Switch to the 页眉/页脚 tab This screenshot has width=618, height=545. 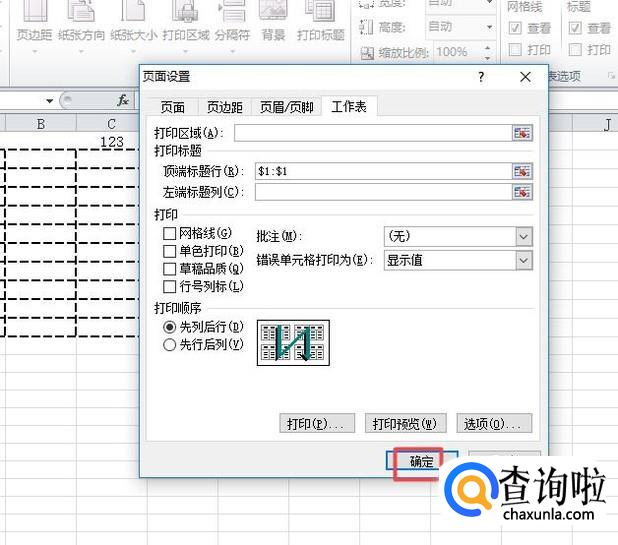[x=287, y=107]
